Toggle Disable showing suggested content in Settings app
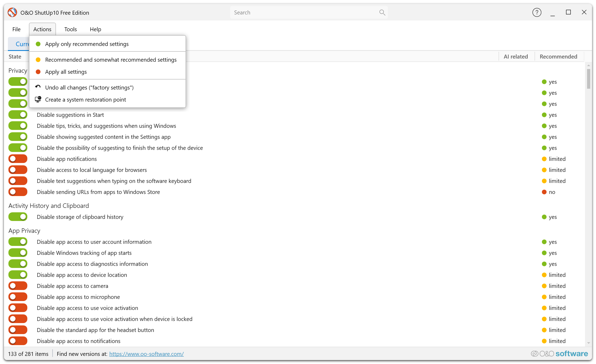 click(18, 137)
